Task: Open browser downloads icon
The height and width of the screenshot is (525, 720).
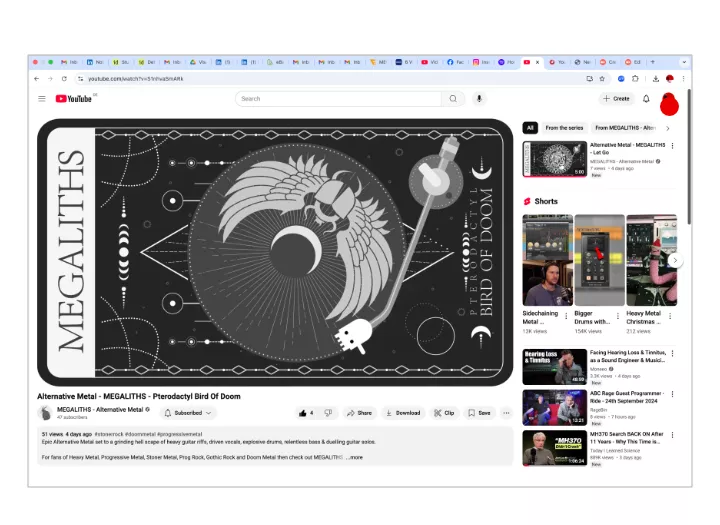Action: point(656,79)
